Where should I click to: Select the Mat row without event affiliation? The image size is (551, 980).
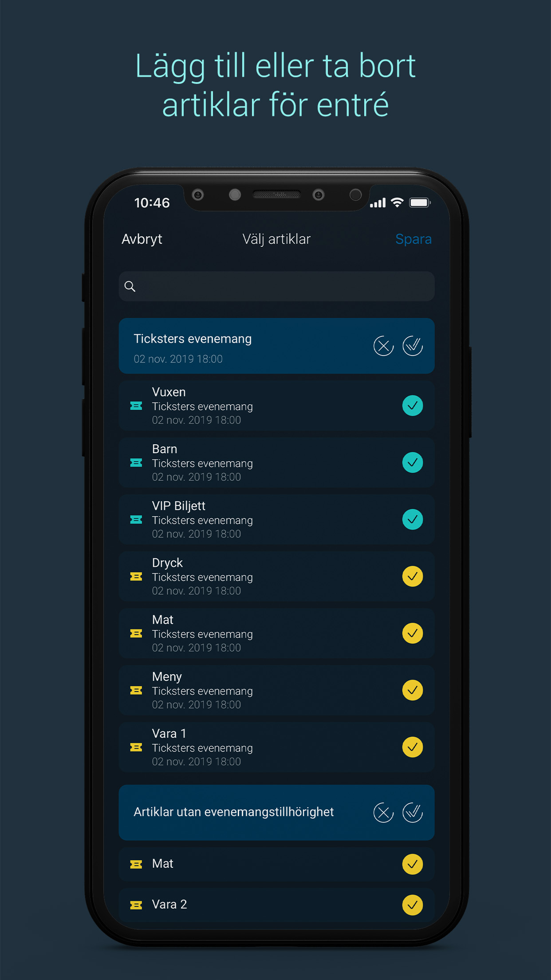coord(276,864)
